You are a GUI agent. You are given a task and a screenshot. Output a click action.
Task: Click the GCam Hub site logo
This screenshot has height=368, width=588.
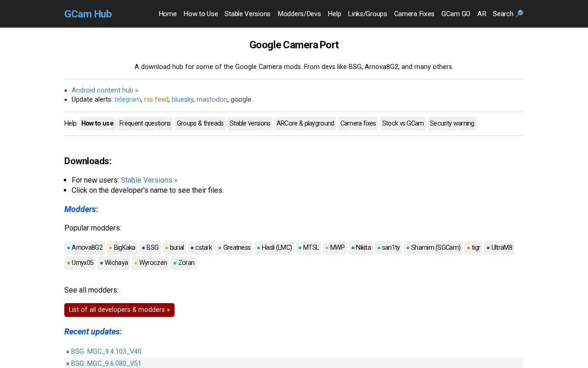[88, 14]
